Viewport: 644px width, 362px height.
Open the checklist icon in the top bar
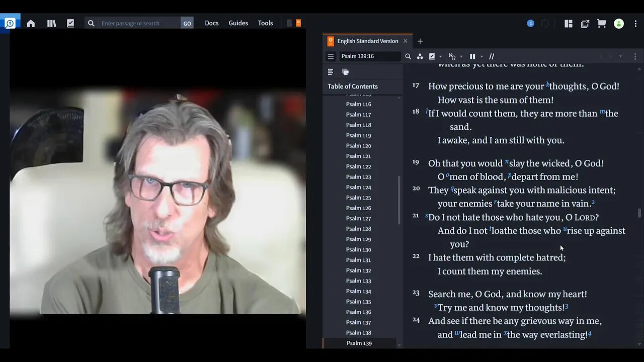click(70, 23)
